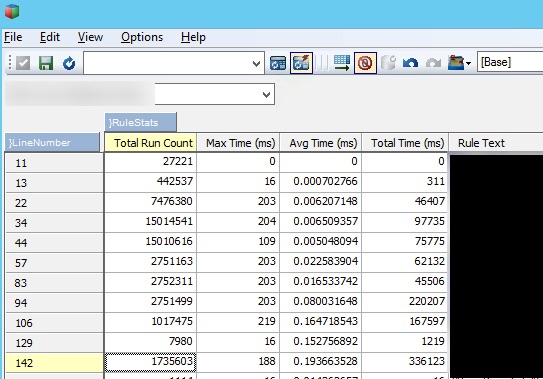Select row header 57
Viewport: 543px width, 379px height.
click(x=54, y=263)
